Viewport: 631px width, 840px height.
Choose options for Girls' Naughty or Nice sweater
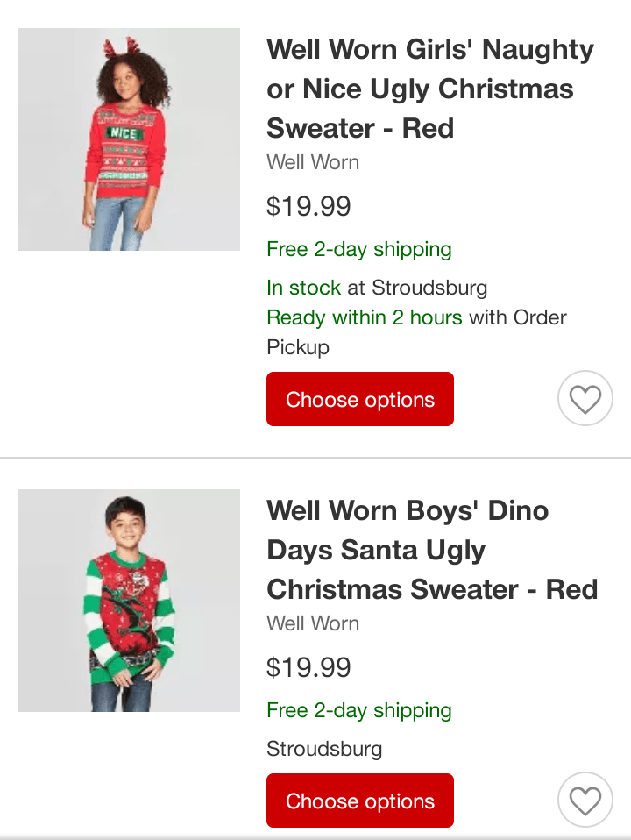360,400
